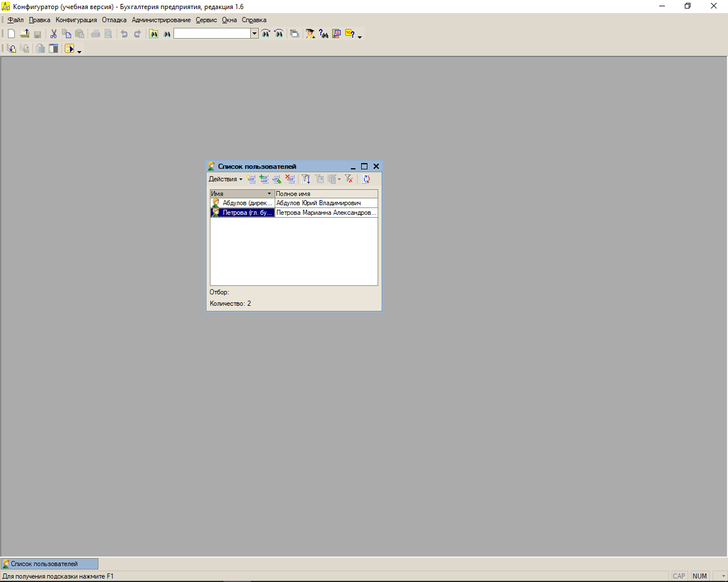Image resolution: width=728 pixels, height=582 pixels.
Task: Click the Copy user icon with green plus
Action: click(264, 179)
